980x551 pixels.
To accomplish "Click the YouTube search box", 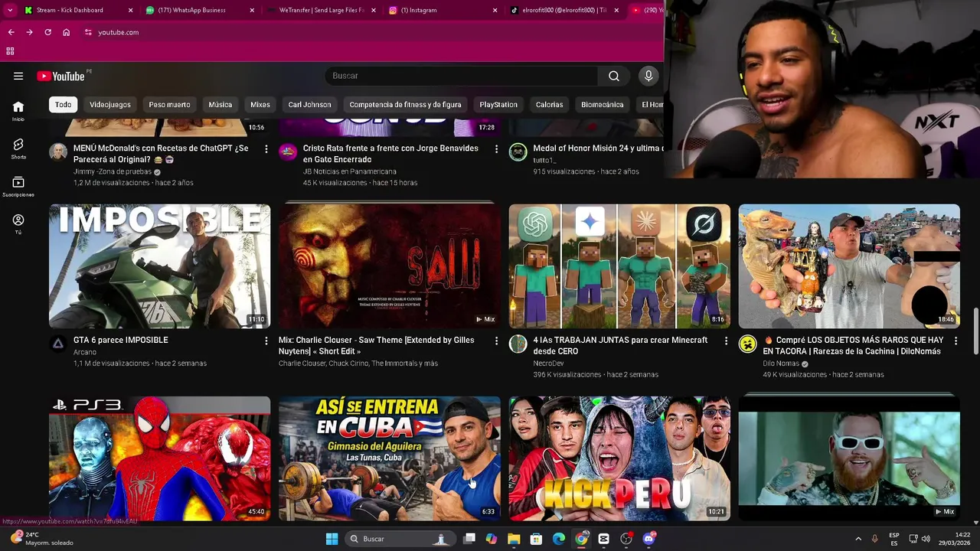I will pyautogui.click(x=462, y=76).
